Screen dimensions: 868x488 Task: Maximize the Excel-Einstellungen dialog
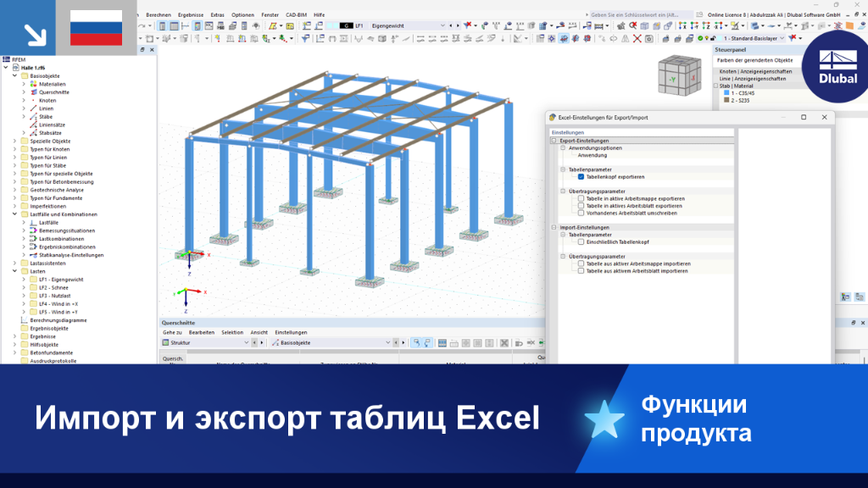point(804,117)
